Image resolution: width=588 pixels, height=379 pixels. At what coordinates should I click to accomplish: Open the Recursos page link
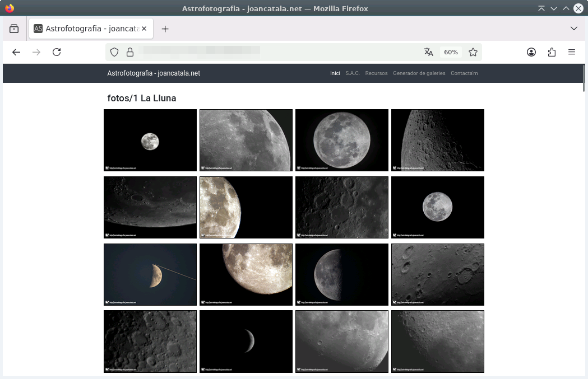pyautogui.click(x=376, y=73)
